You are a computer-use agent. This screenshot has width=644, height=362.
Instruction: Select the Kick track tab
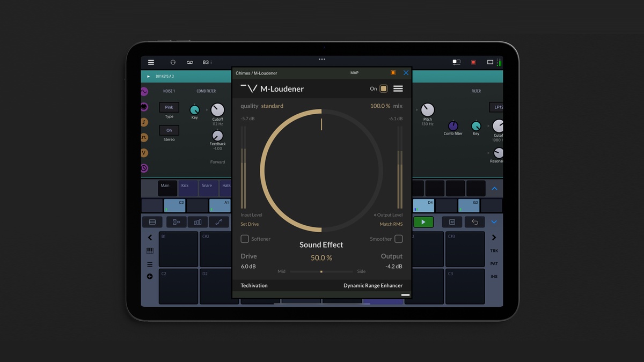pyautogui.click(x=188, y=188)
